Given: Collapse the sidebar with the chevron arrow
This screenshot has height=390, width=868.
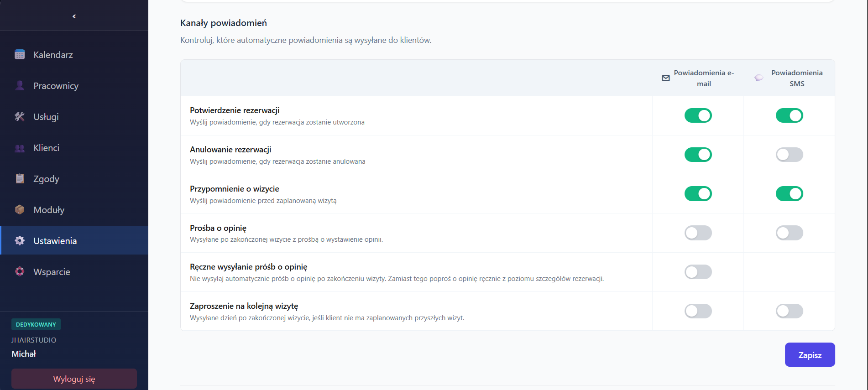Looking at the screenshot, I should [x=74, y=16].
